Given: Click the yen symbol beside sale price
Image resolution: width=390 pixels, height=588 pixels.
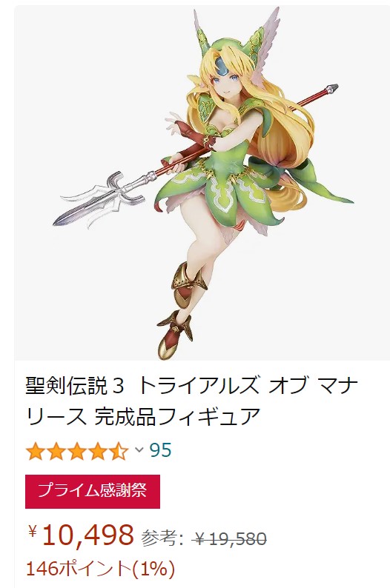Looking at the screenshot, I should coord(33,531).
